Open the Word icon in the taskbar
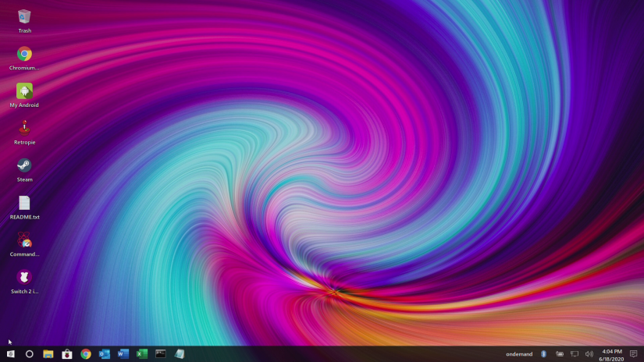This screenshot has height=362, width=644. pyautogui.click(x=123, y=354)
